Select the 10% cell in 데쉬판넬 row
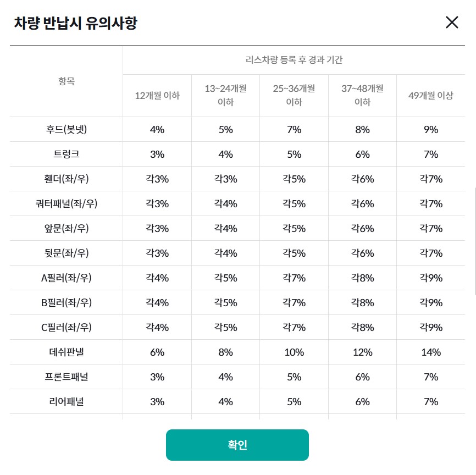 [294, 352]
